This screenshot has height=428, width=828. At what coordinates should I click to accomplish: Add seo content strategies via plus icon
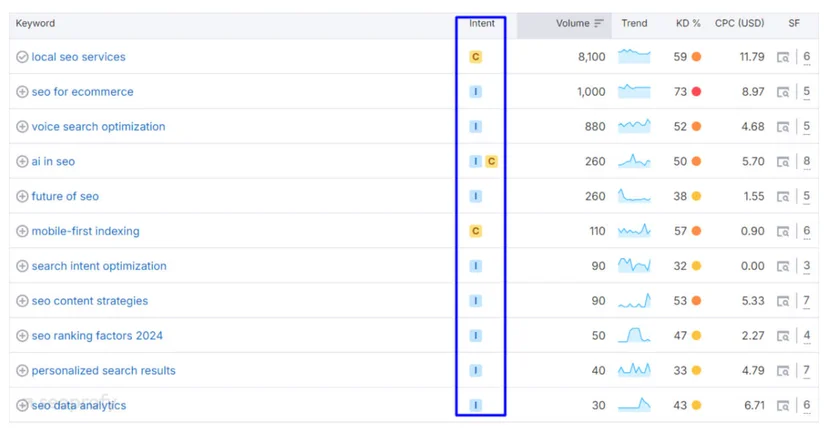[22, 301]
